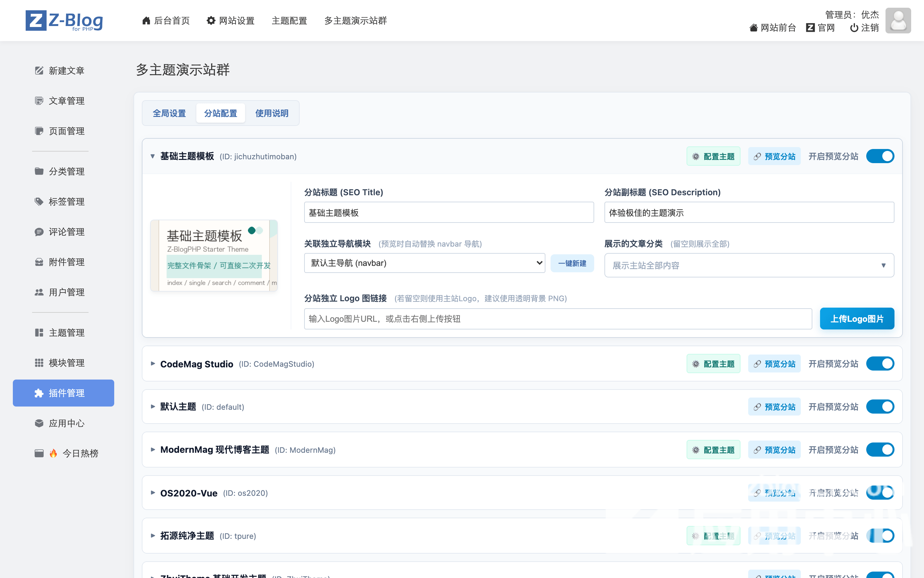The height and width of the screenshot is (578, 924).
Task: Toggle 开启预览分站 for ModernMag
Action: tap(880, 450)
